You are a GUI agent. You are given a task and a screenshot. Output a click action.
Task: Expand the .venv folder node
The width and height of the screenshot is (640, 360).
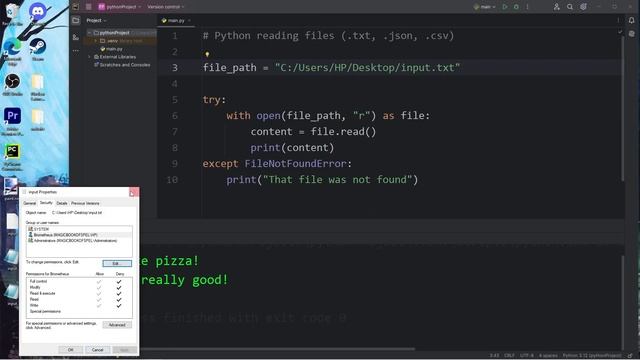click(96, 41)
